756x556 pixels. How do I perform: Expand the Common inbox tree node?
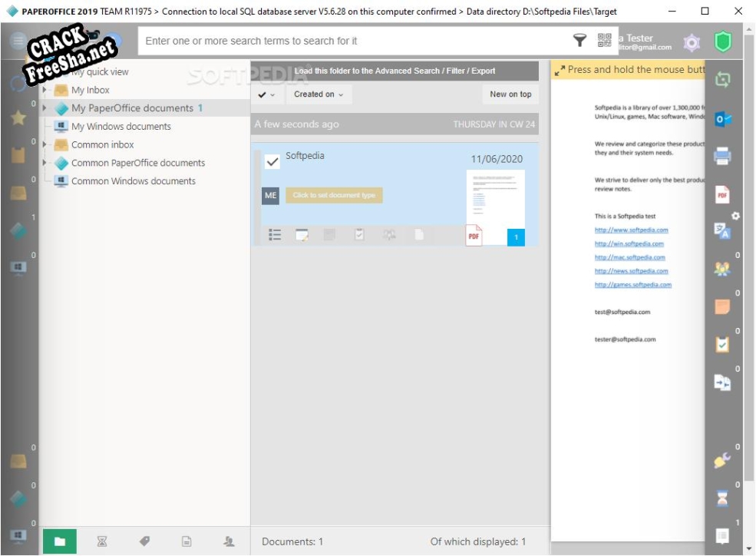pyautogui.click(x=46, y=145)
